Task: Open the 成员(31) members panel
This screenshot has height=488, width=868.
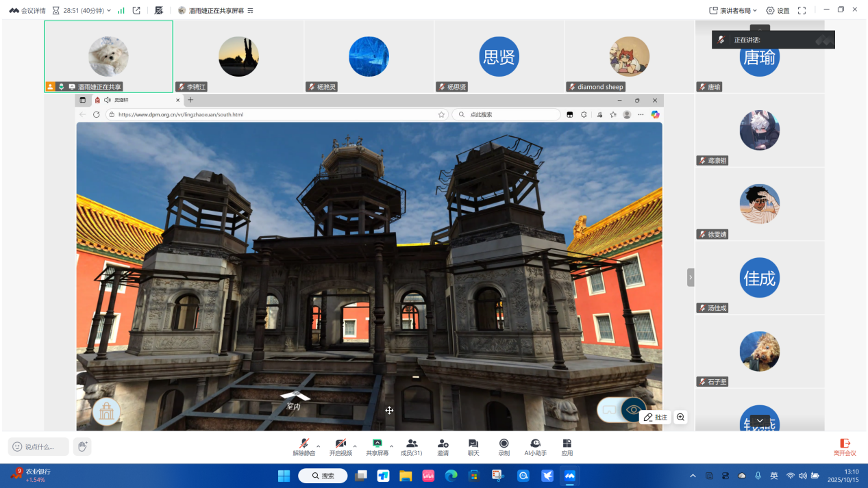Action: (x=411, y=446)
